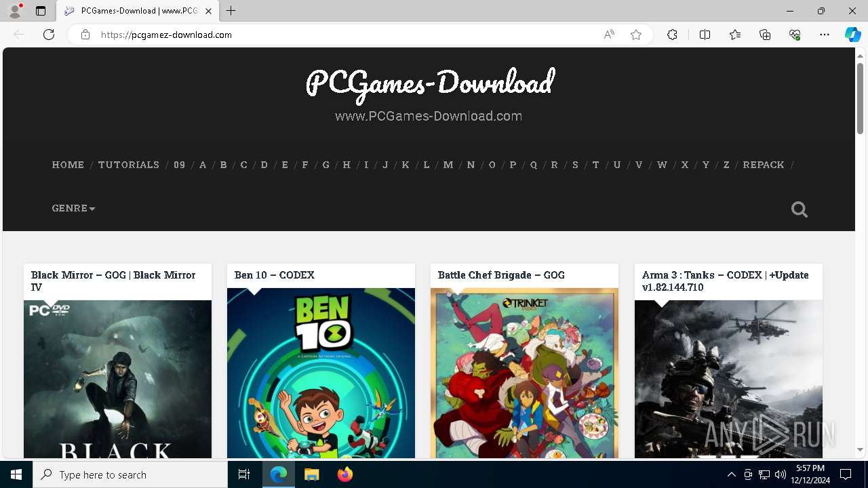
Task: Select letter W games index
Action: click(662, 165)
